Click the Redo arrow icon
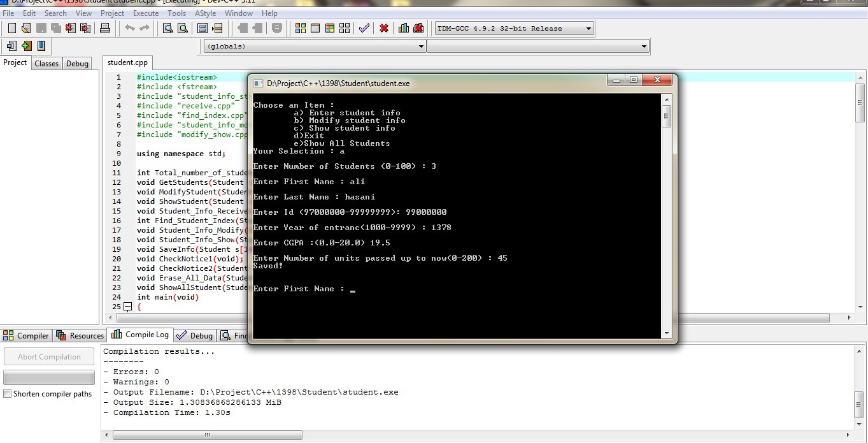This screenshot has height=443, width=868. pyautogui.click(x=145, y=28)
